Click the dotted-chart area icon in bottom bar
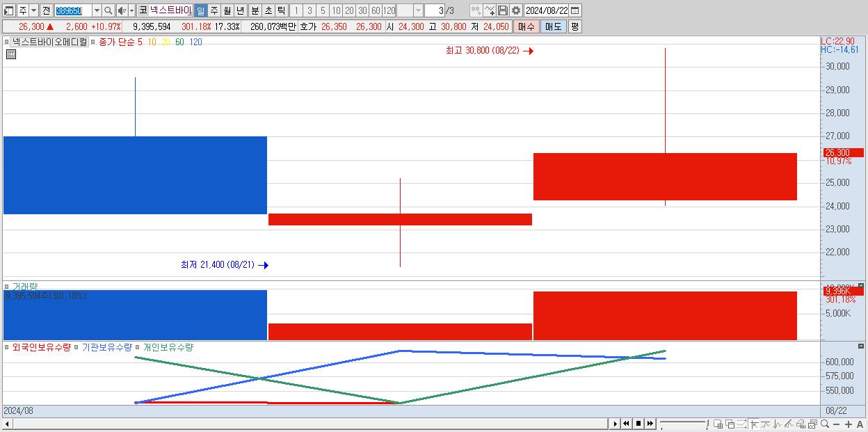The height and width of the screenshot is (432, 868). (742, 424)
